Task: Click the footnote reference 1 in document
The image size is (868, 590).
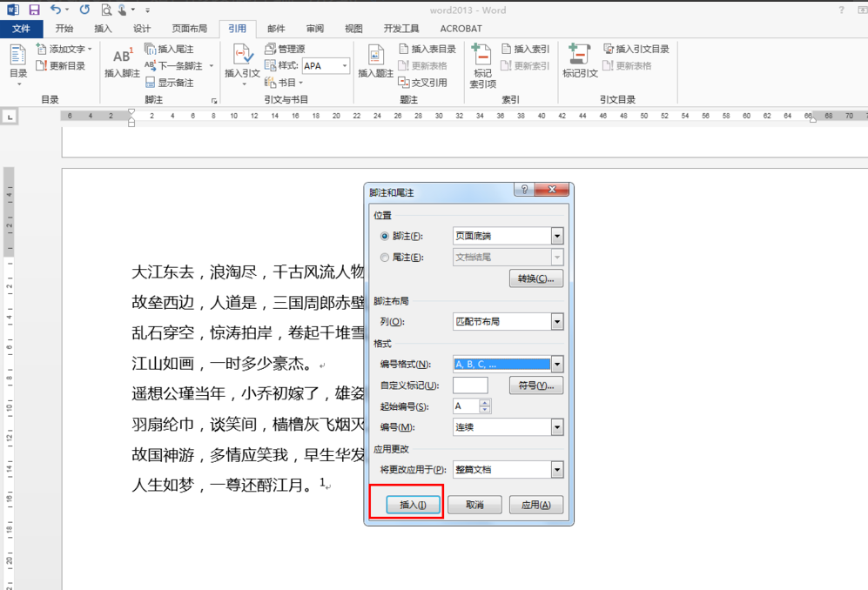Action: coord(322,483)
